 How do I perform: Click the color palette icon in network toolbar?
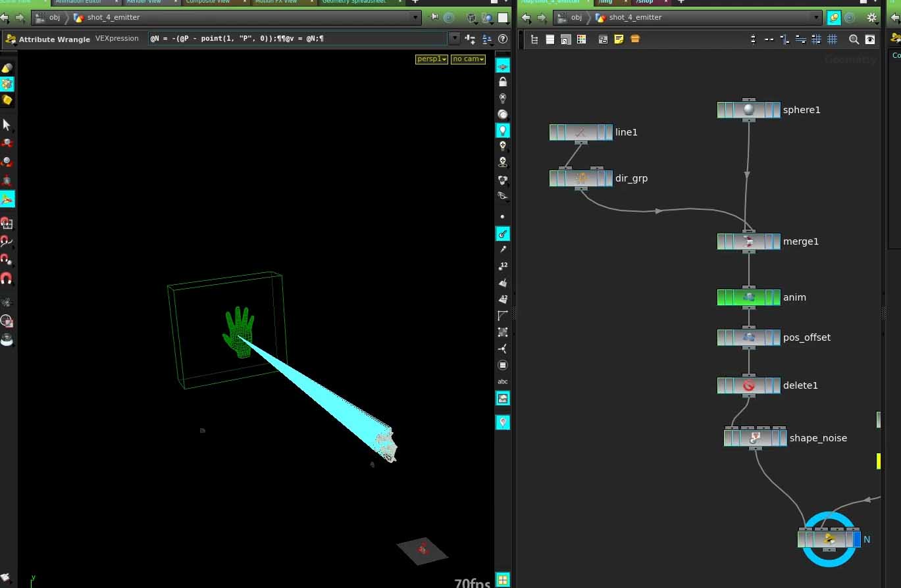tap(582, 39)
